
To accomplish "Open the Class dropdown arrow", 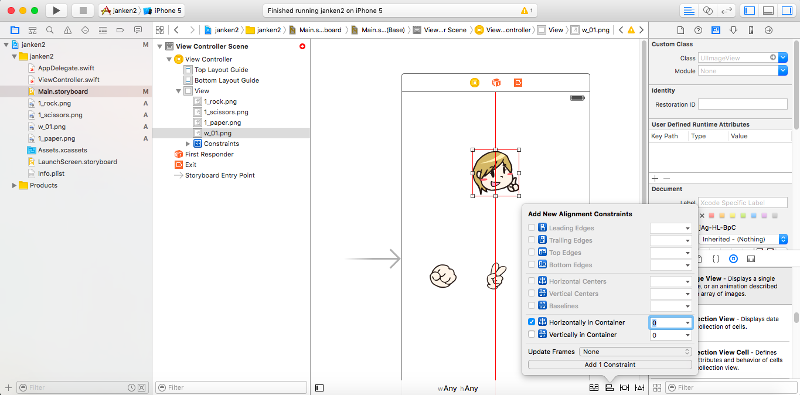I will (x=783, y=58).
